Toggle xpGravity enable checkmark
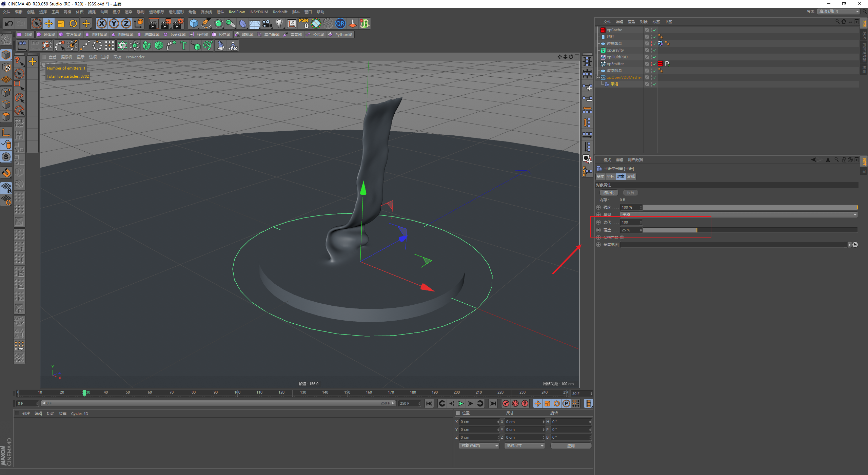 pos(654,50)
